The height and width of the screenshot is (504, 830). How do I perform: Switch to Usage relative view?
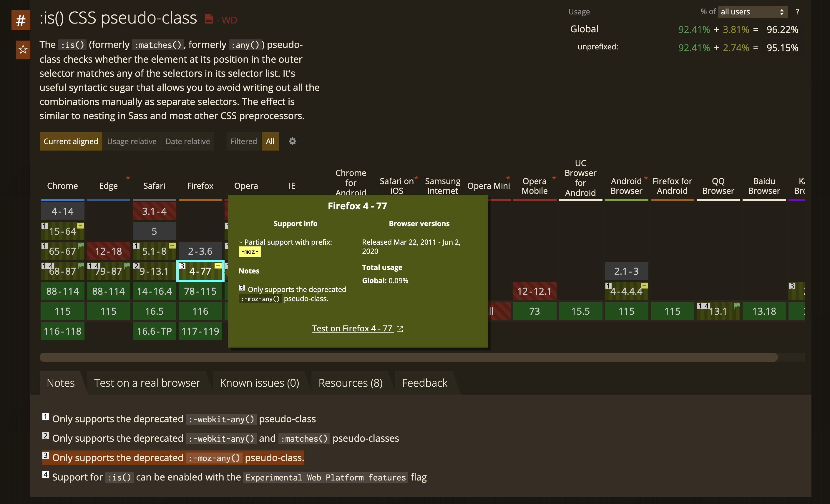tap(132, 141)
